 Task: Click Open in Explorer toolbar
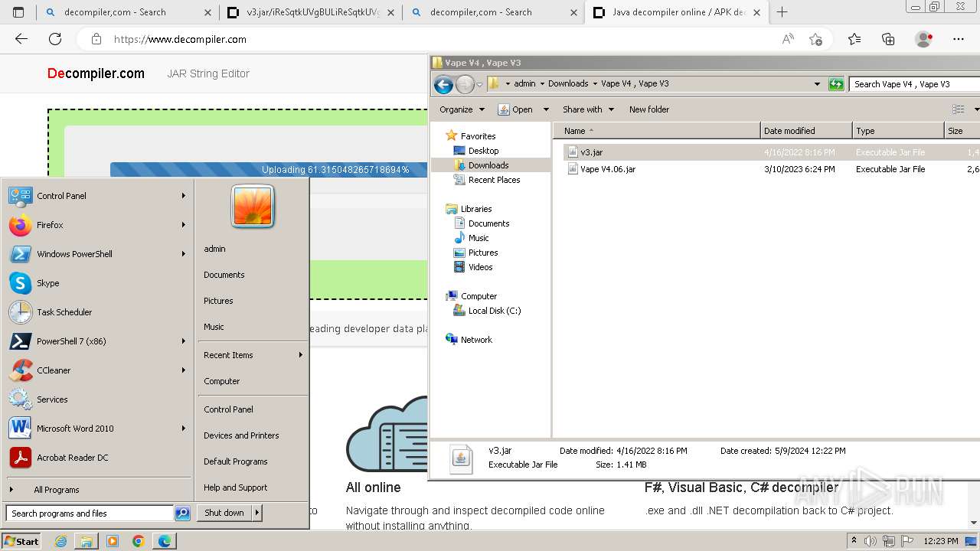pyautogui.click(x=515, y=109)
